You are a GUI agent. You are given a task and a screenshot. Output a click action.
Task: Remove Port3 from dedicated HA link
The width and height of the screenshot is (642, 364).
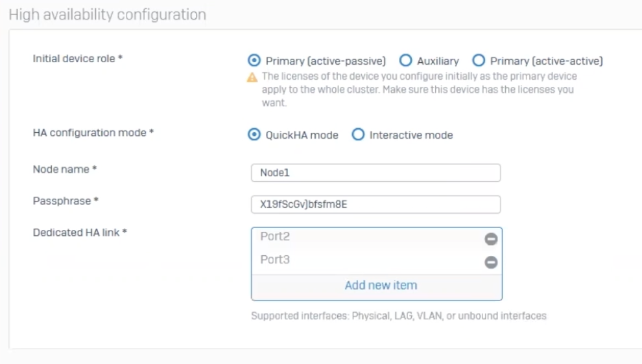click(x=491, y=262)
